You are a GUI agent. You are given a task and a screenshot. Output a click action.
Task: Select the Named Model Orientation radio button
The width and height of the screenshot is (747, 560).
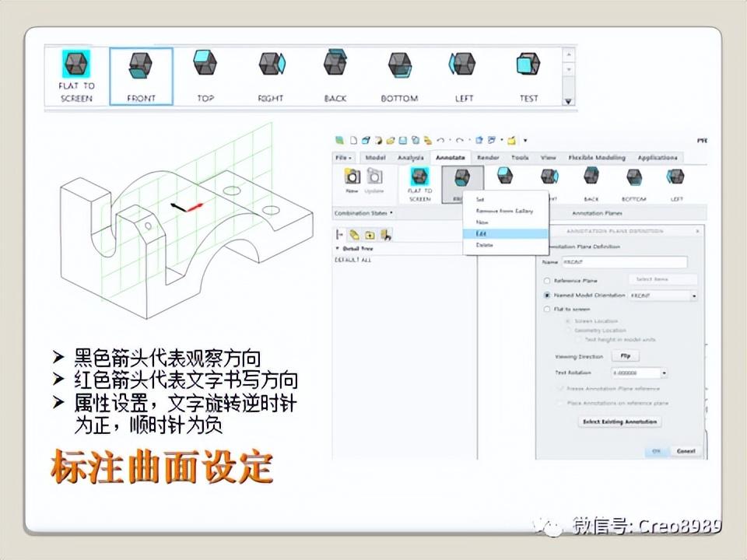[x=545, y=296]
